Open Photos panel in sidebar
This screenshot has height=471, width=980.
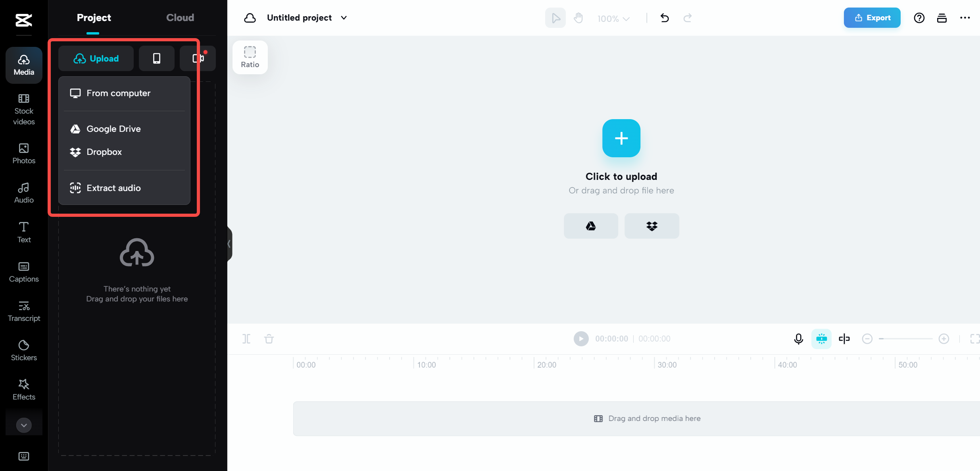(24, 153)
